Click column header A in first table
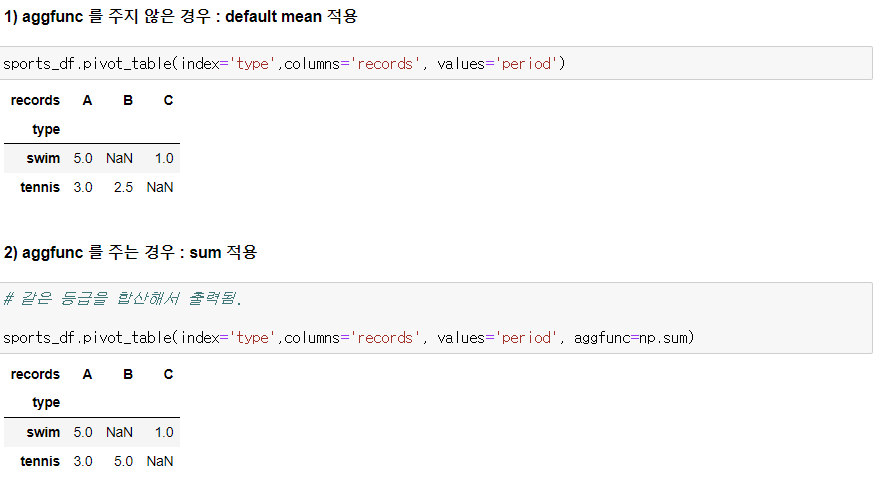This screenshot has width=885, height=478. [x=87, y=100]
